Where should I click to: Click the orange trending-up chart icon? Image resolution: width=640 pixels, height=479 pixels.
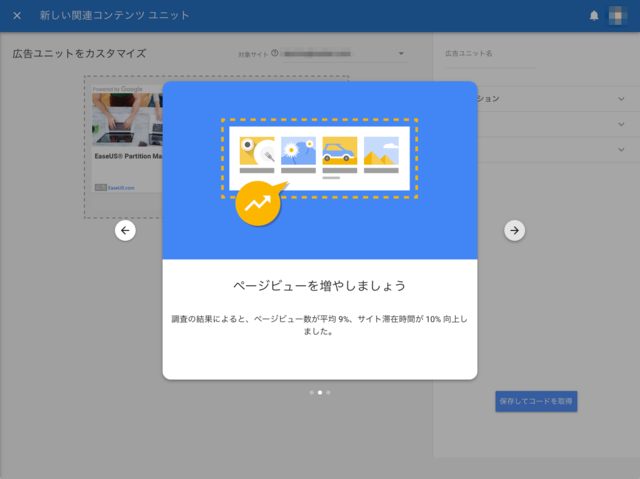click(x=258, y=203)
